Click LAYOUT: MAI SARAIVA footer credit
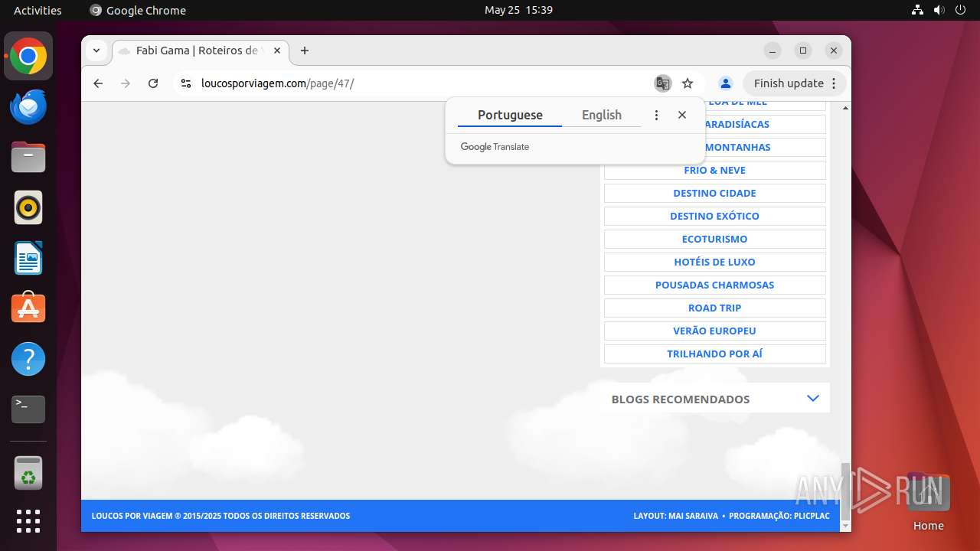Image resolution: width=980 pixels, height=551 pixels. 676,516
